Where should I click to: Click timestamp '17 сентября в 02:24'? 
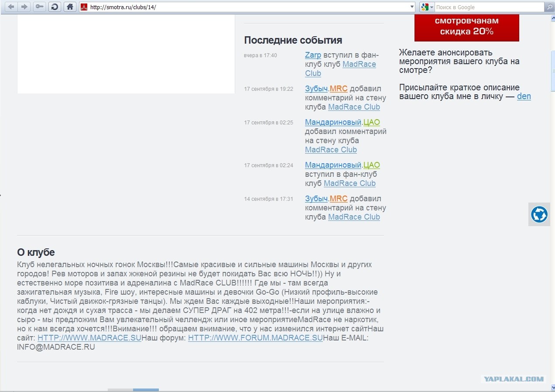click(x=269, y=165)
